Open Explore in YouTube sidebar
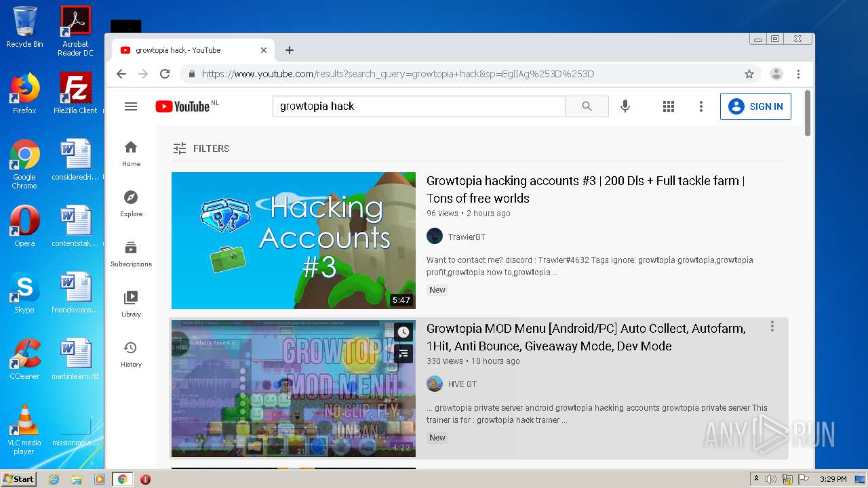This screenshot has width=868, height=488. point(131,203)
